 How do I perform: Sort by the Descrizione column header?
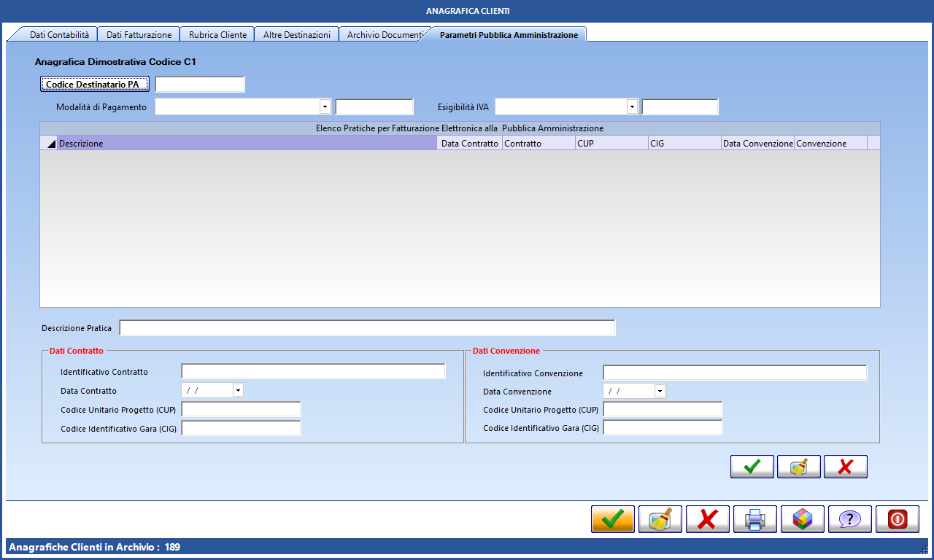[x=247, y=144]
